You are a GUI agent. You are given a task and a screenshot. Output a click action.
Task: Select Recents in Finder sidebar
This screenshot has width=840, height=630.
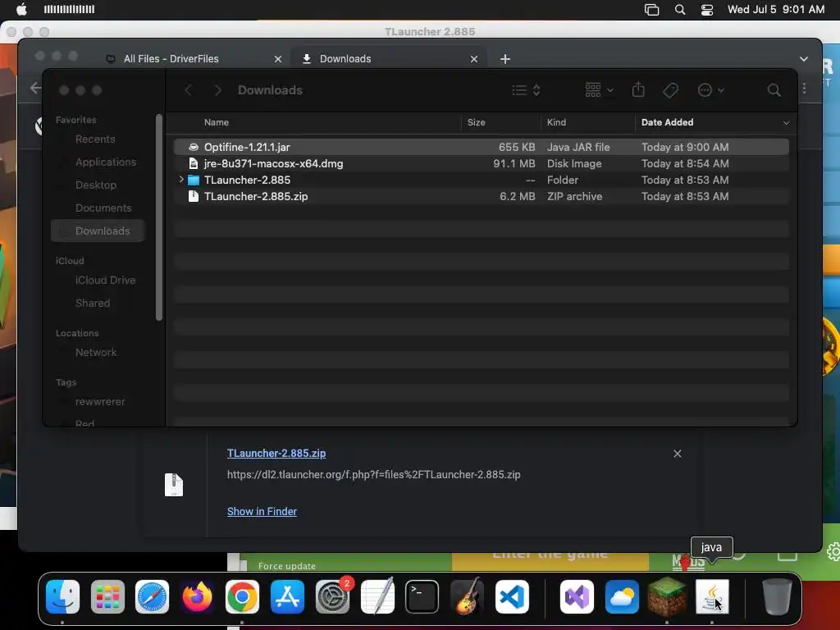(95, 139)
